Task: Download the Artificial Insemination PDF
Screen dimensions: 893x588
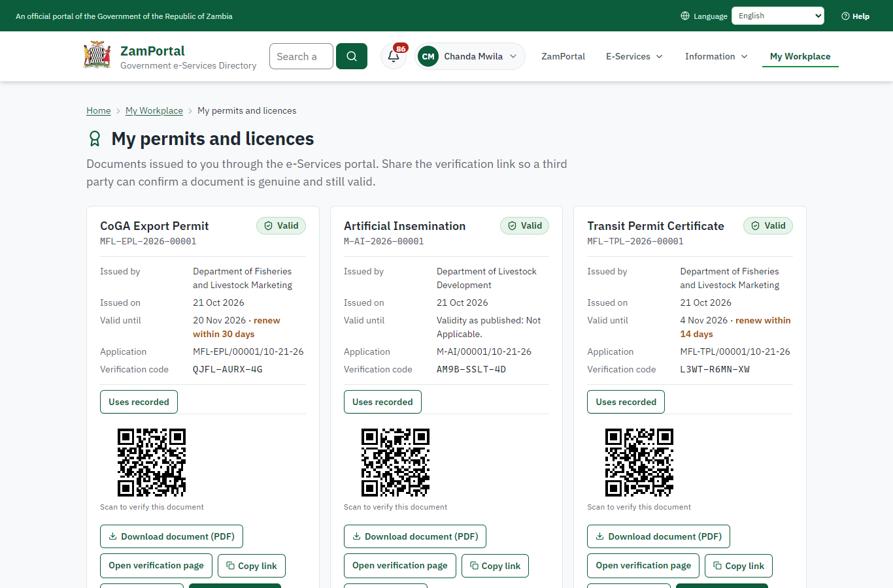Action: pyautogui.click(x=415, y=536)
